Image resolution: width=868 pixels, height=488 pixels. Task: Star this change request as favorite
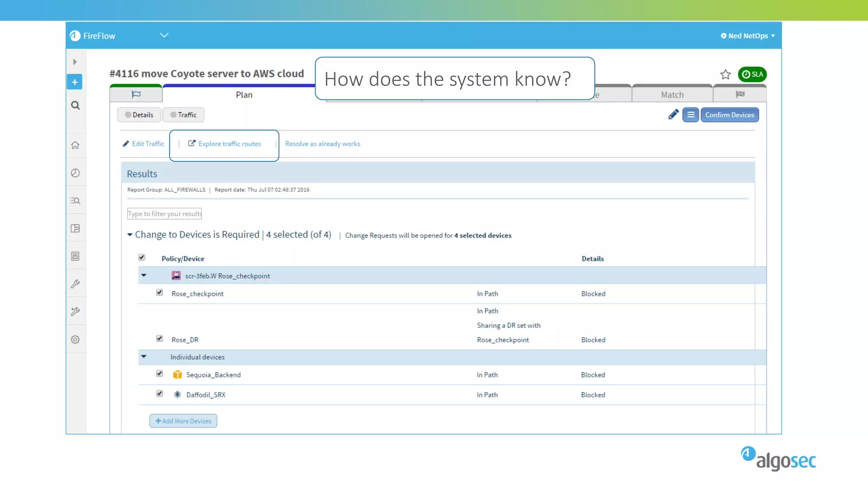click(726, 75)
